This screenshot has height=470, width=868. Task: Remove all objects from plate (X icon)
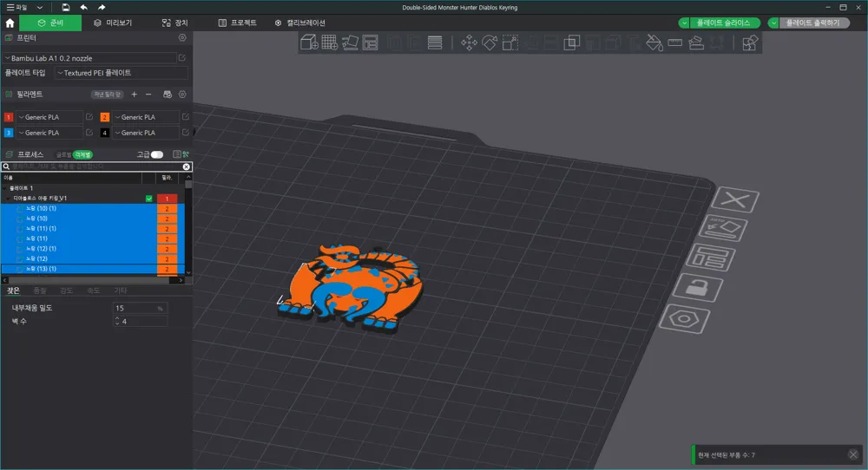click(x=734, y=199)
